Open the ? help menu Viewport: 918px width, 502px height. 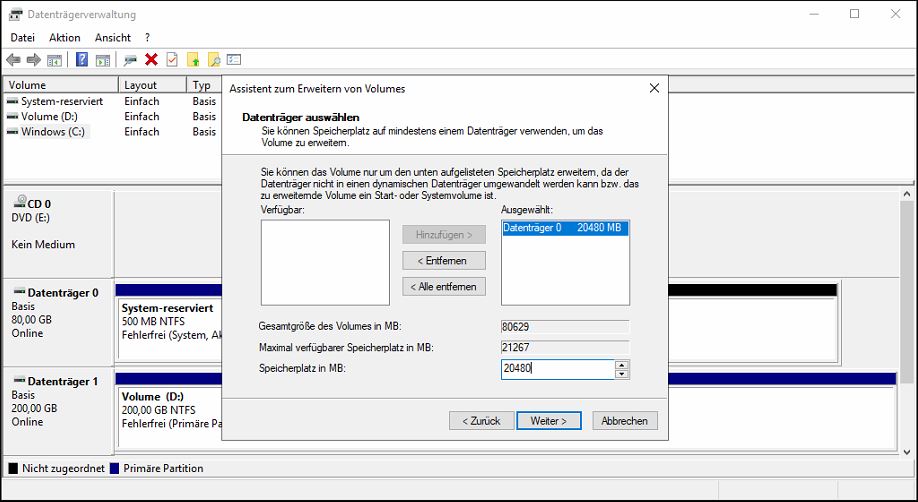click(148, 37)
